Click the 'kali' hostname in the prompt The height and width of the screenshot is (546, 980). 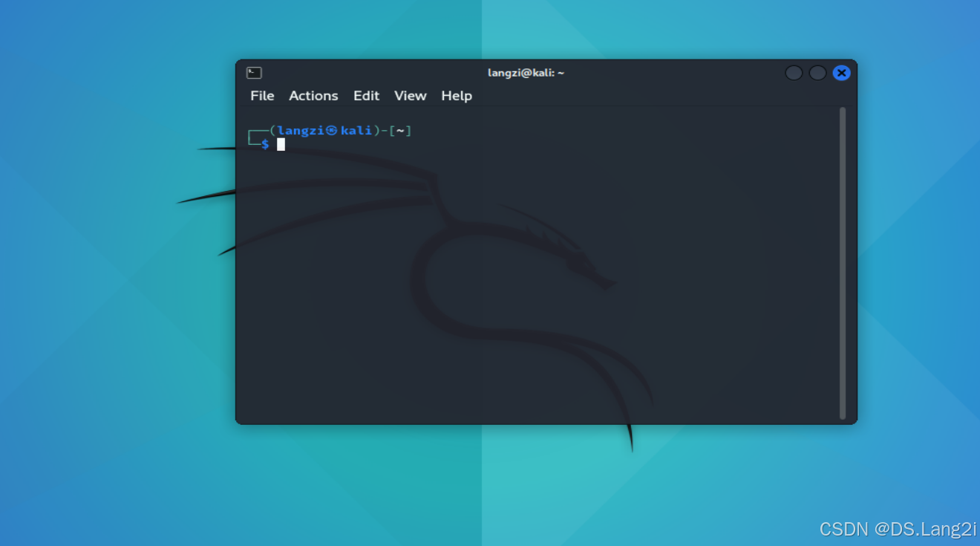tap(356, 131)
